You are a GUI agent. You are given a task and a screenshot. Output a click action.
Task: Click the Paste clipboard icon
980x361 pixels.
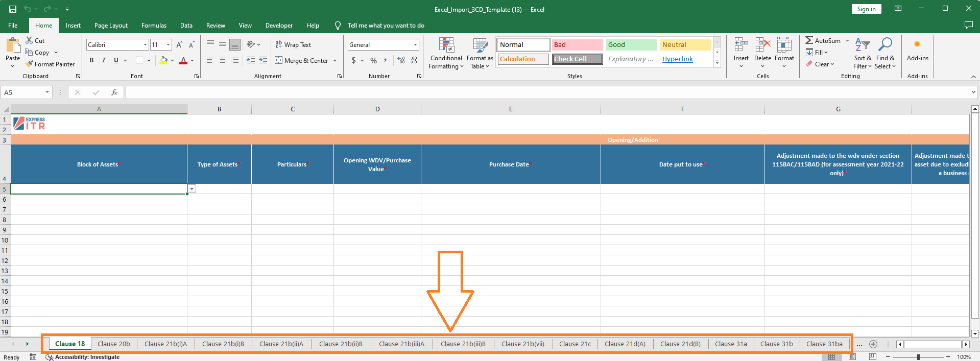[13, 46]
